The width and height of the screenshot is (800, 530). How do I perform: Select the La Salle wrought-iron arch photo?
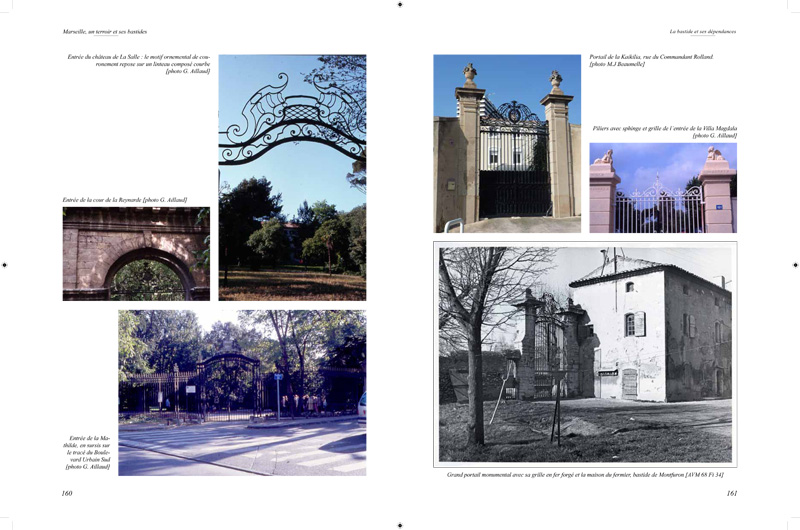tap(292, 177)
